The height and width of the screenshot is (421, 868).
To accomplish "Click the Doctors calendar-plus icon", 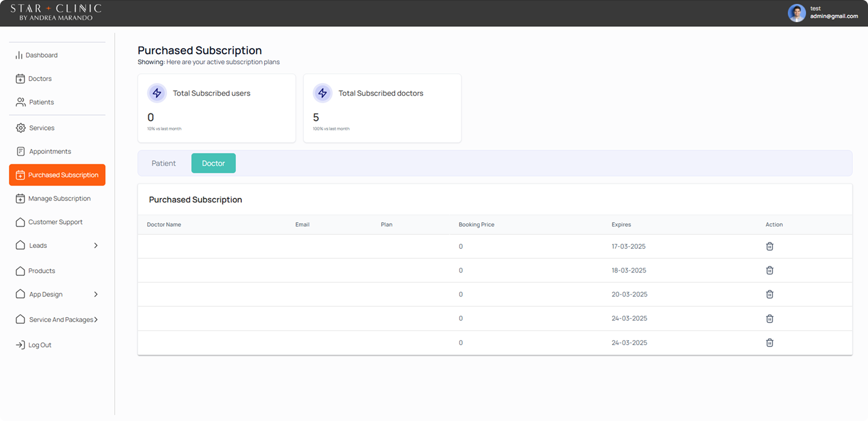I will [x=20, y=79].
